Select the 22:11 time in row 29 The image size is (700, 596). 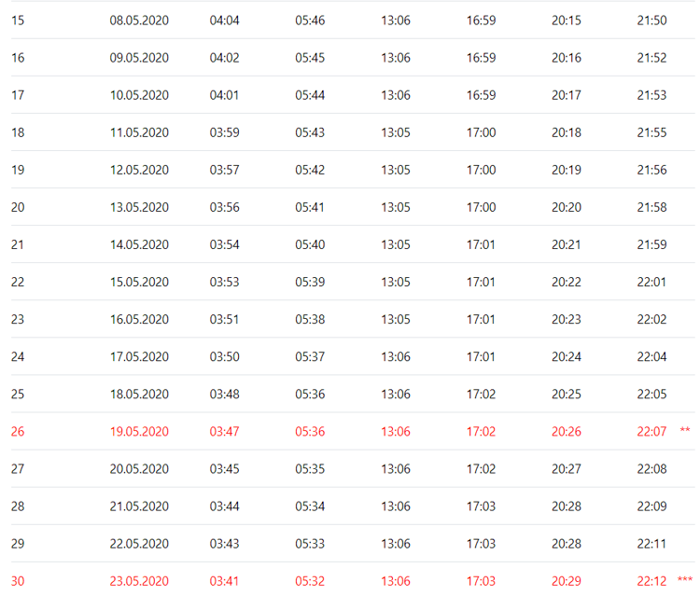point(651,544)
